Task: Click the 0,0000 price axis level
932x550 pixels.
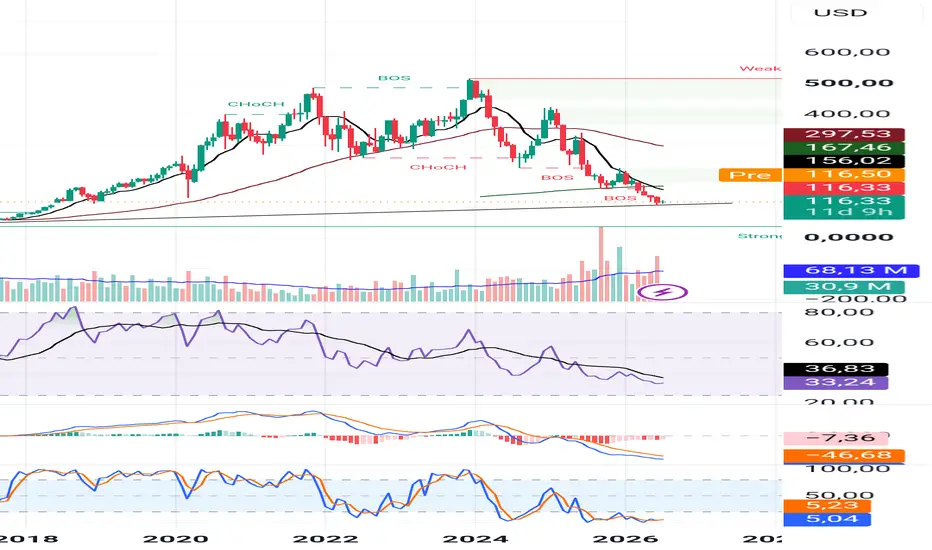Action: 849,237
